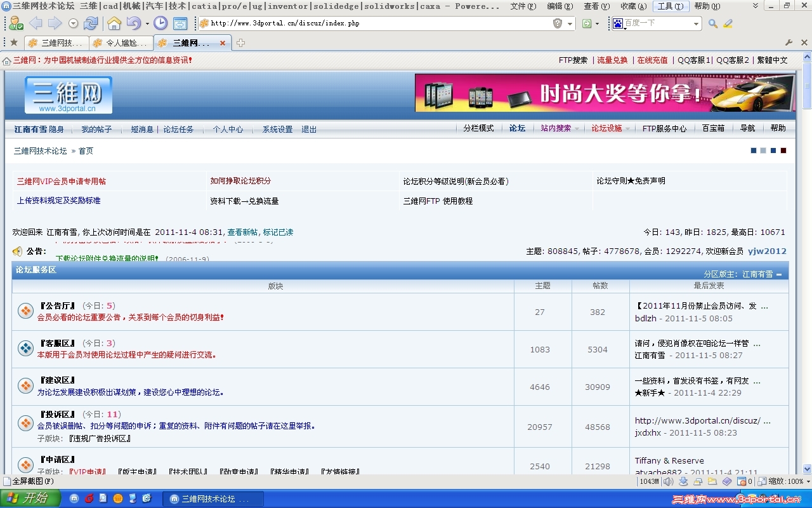The image size is (812, 508).
Task: Switch to the 令人尴尬 tab
Action: click(x=121, y=43)
